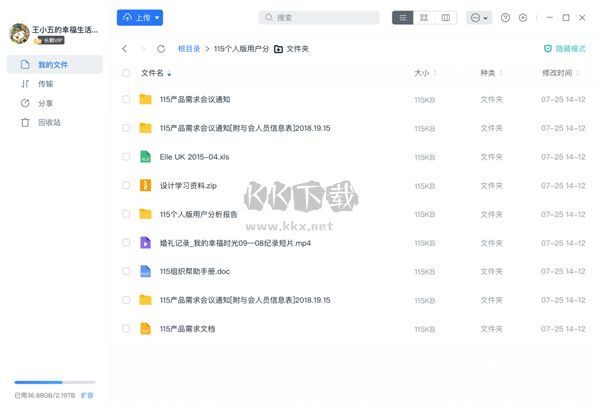This screenshot has height=406, width=600.
Task: Switch to list view mode
Action: click(x=403, y=18)
